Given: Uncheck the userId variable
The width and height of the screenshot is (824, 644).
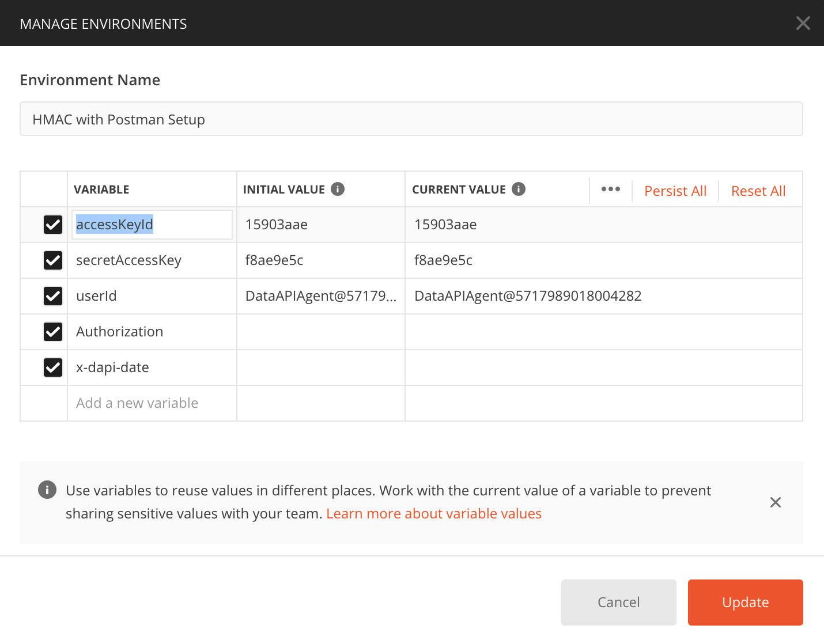Looking at the screenshot, I should coord(52,296).
